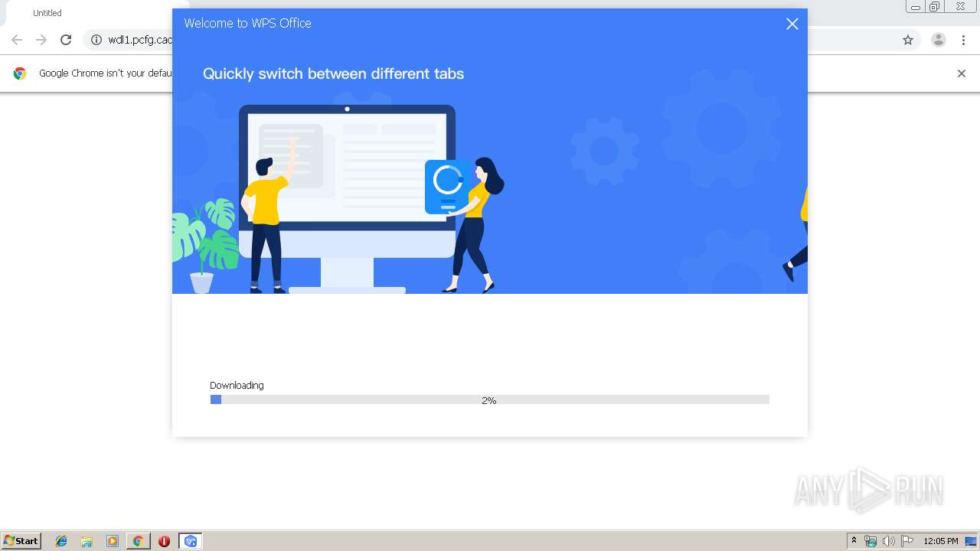
Task: Click the monitor illustration in WPS dialog
Action: coord(347,199)
